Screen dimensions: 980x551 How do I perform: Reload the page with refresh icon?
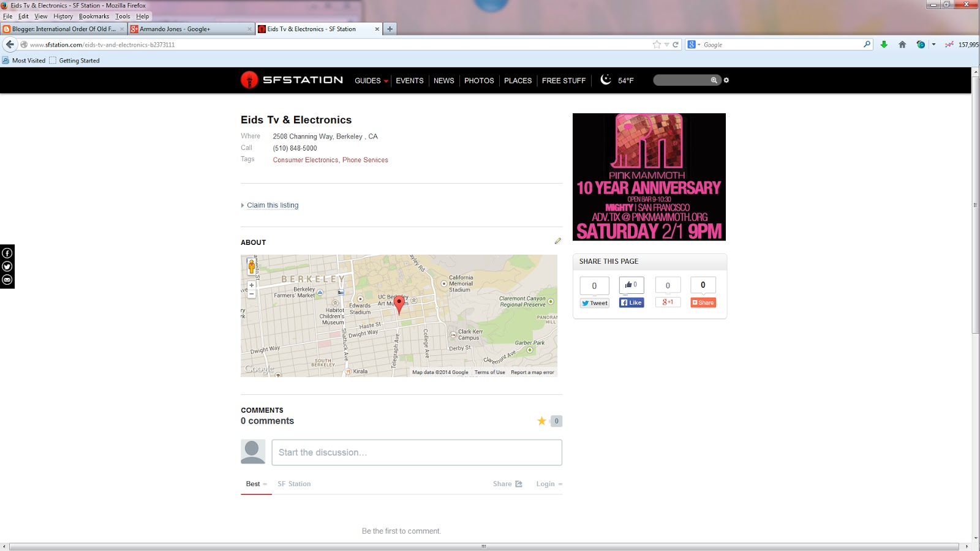click(676, 45)
